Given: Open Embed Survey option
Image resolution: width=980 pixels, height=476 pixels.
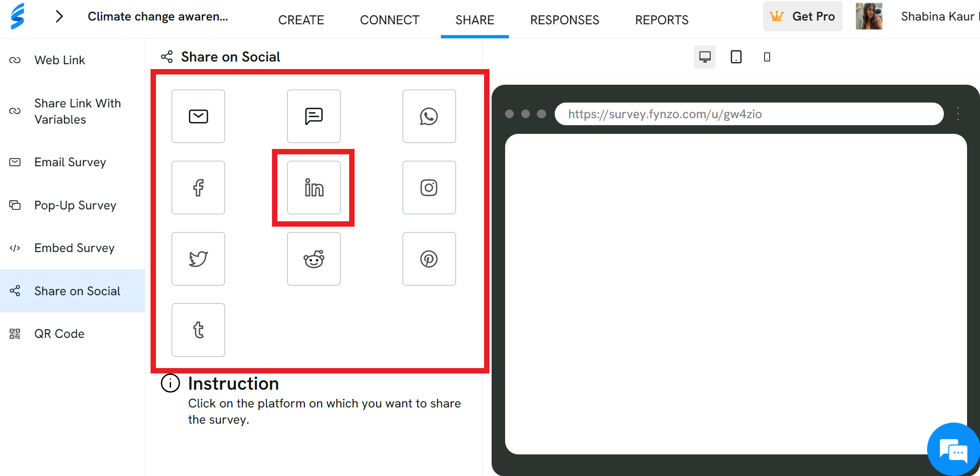Looking at the screenshot, I should click(72, 248).
